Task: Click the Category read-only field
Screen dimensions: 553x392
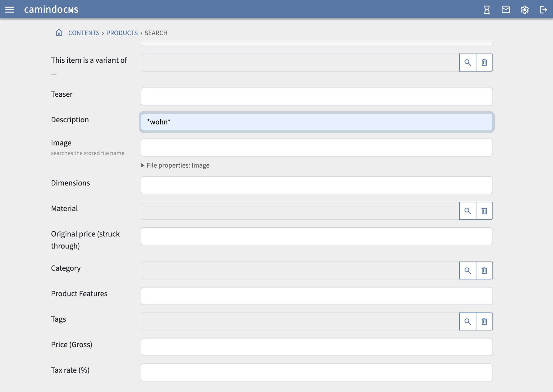Action: 300,270
